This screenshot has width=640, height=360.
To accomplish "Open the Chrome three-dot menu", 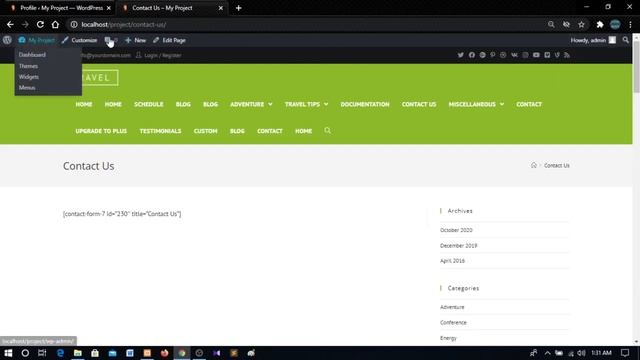I will (630, 24).
